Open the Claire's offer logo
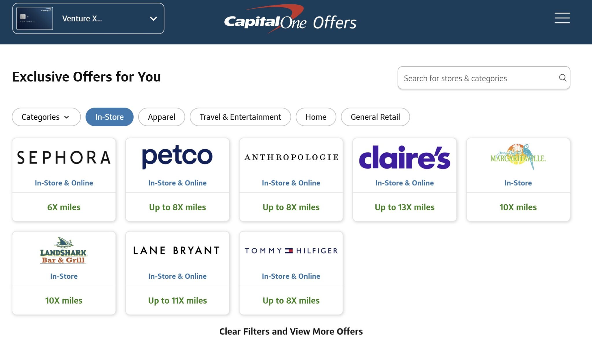Screen dimensions: 592x364 point(404,157)
